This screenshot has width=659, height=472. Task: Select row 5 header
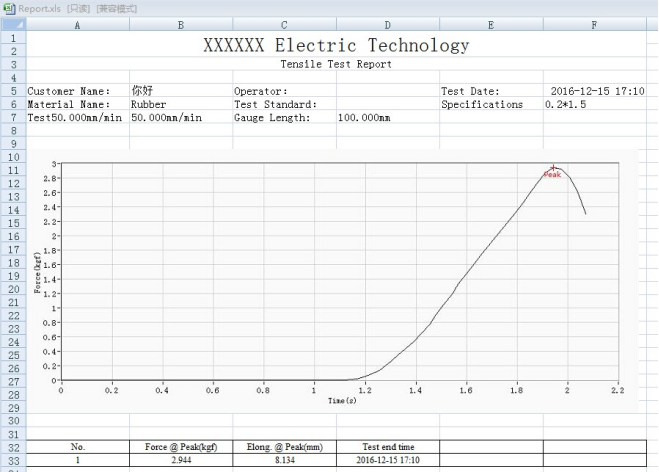12,91
